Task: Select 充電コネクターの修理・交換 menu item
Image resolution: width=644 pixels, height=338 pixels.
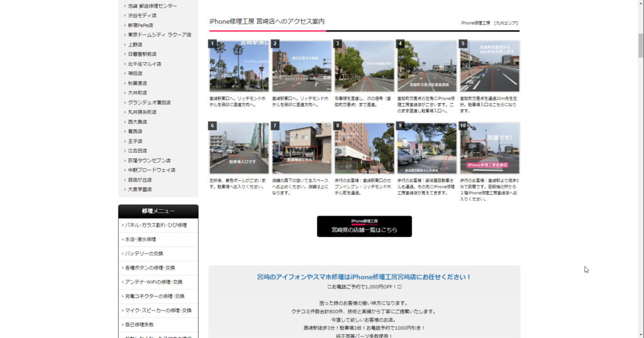Action: click(158, 296)
